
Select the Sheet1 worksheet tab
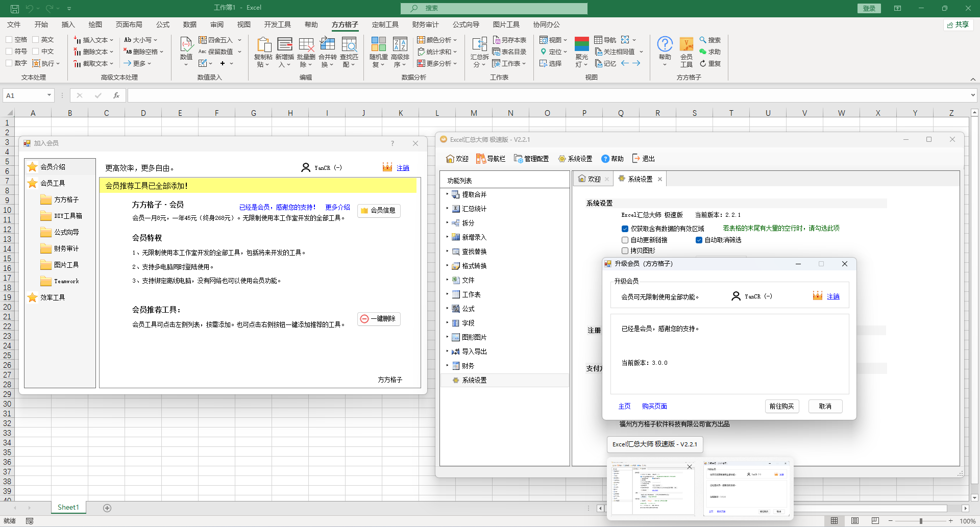point(68,508)
